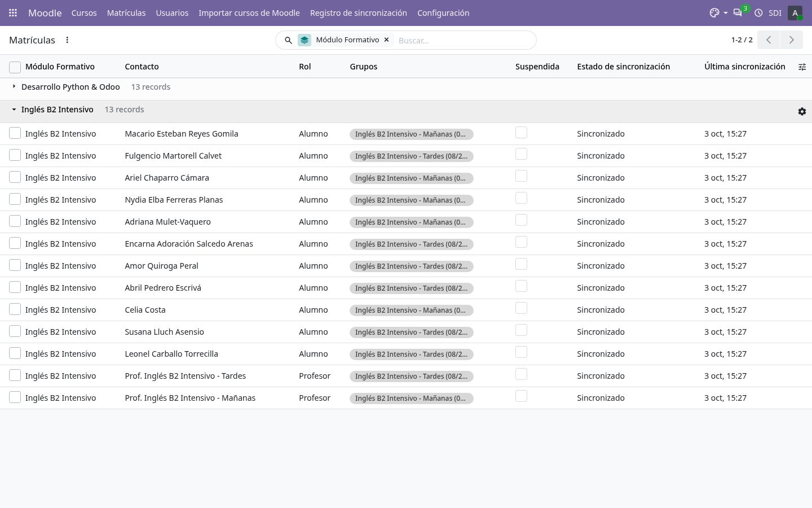Select the row of Celia Costa

coord(15,309)
